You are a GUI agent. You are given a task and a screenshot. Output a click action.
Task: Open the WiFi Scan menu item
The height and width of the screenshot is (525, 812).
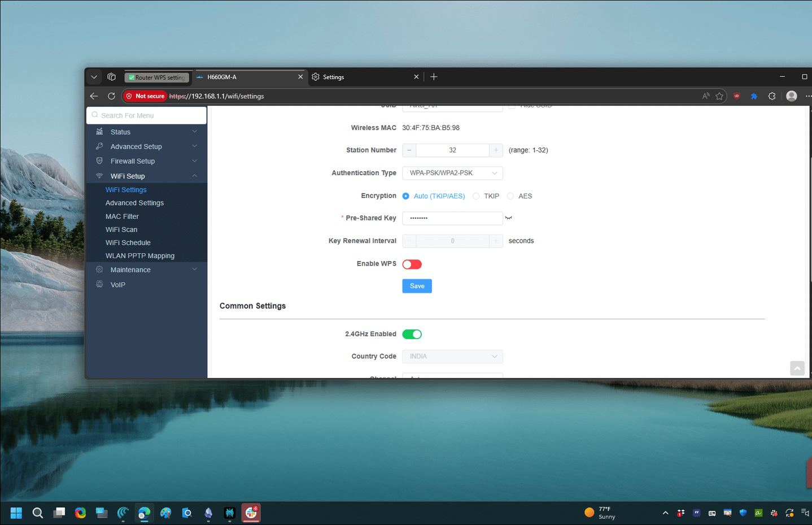point(121,229)
